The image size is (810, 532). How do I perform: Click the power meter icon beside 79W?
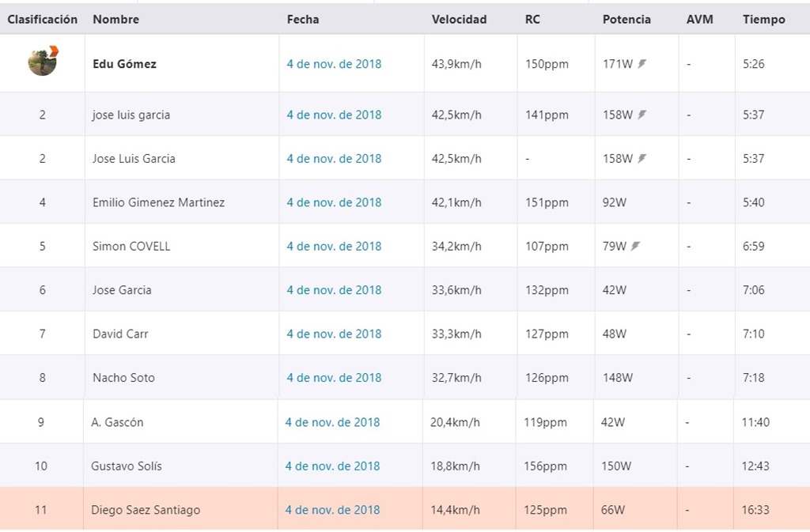point(635,246)
